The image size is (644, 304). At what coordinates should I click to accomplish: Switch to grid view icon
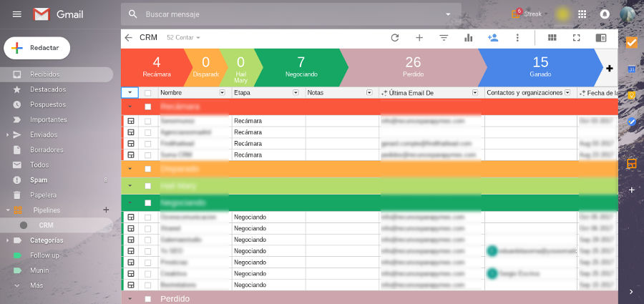tap(552, 38)
